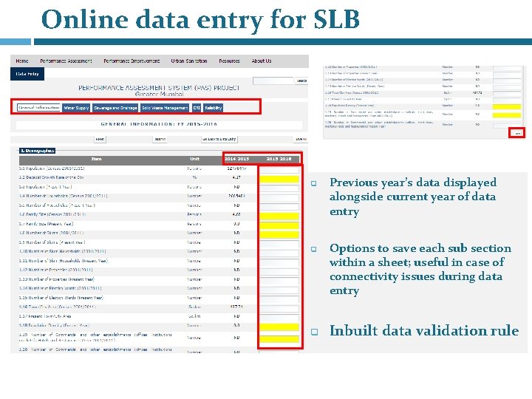The width and height of the screenshot is (532, 399).
Task: Click the 4.17 value in 2014-2015 column
Action: coord(236,177)
